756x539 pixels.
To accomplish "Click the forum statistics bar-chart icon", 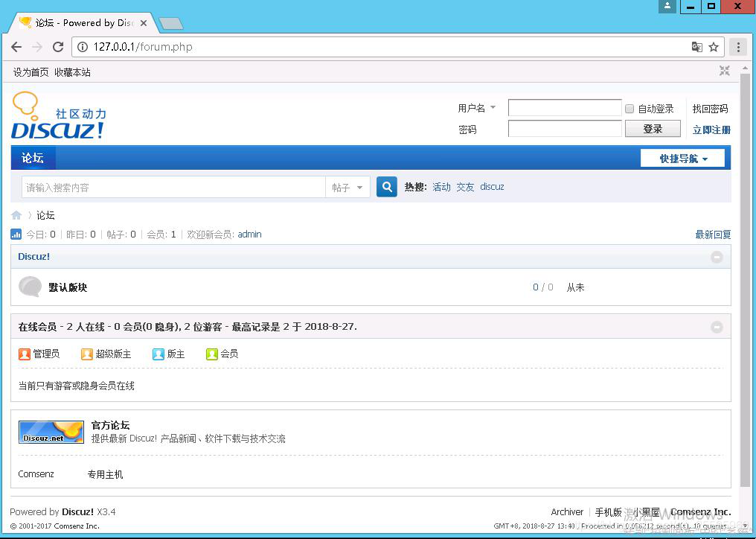I will [x=16, y=234].
